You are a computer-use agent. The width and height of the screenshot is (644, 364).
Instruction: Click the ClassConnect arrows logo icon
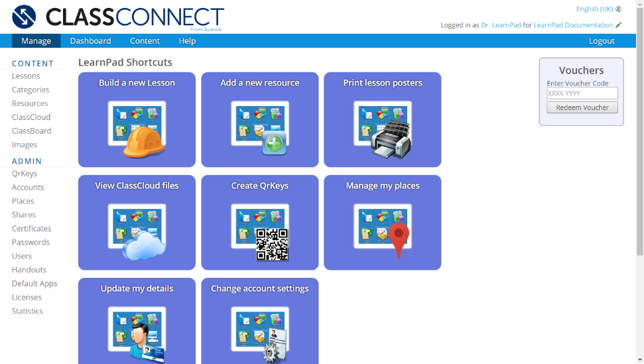click(x=24, y=17)
